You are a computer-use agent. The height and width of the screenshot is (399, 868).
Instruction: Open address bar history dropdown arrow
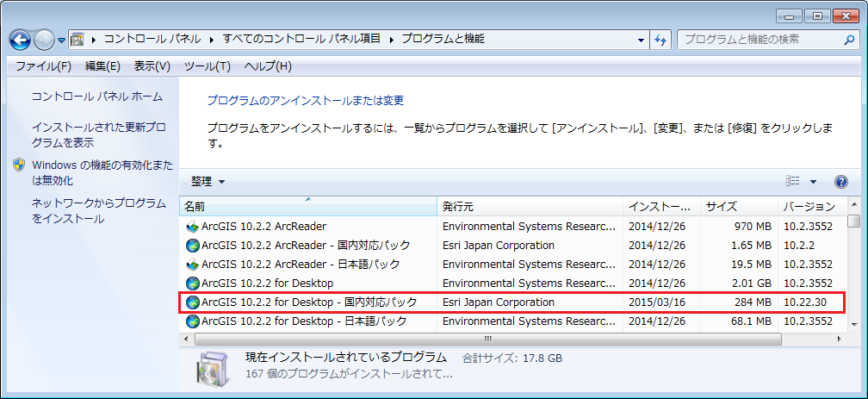(x=641, y=40)
